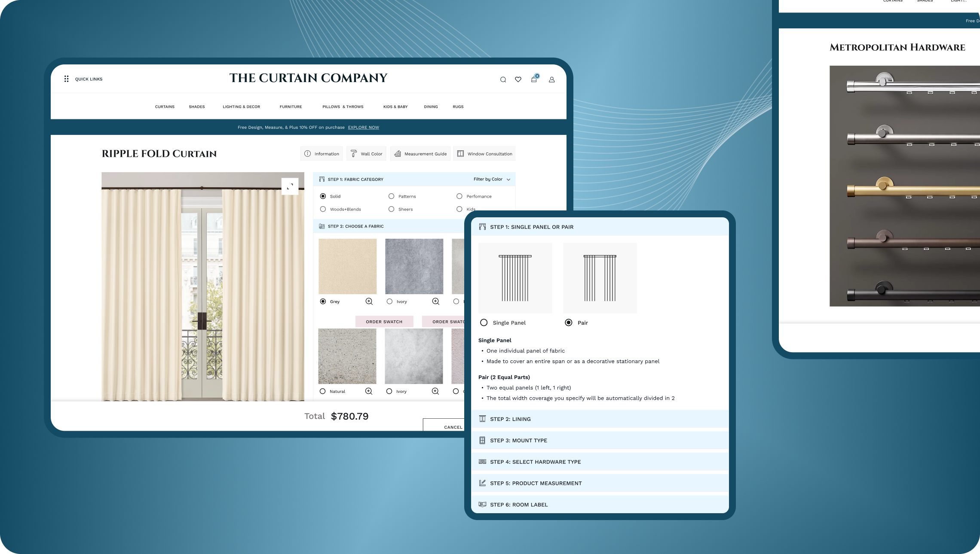Click the Pair curtain diagram thumbnail
The height and width of the screenshot is (554, 980).
point(600,278)
